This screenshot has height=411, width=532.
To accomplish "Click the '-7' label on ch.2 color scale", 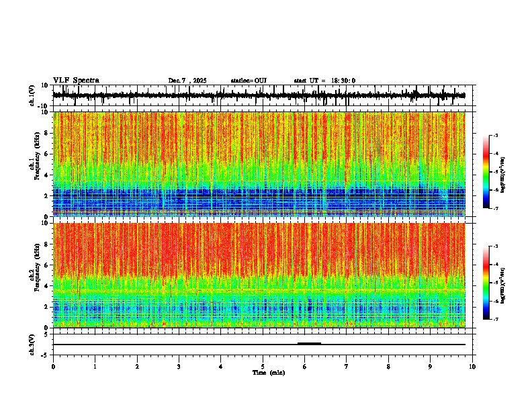I will pos(495,319).
